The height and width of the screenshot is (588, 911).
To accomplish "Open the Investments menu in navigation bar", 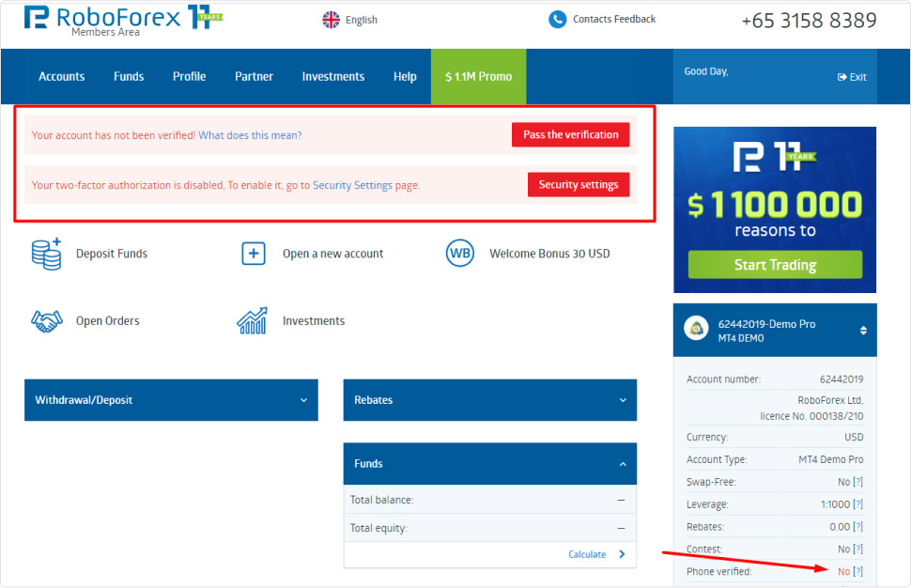I will coord(333,77).
